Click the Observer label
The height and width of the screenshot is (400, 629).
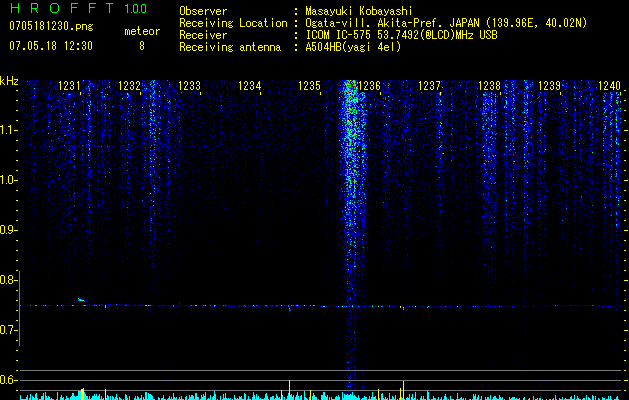(x=203, y=11)
